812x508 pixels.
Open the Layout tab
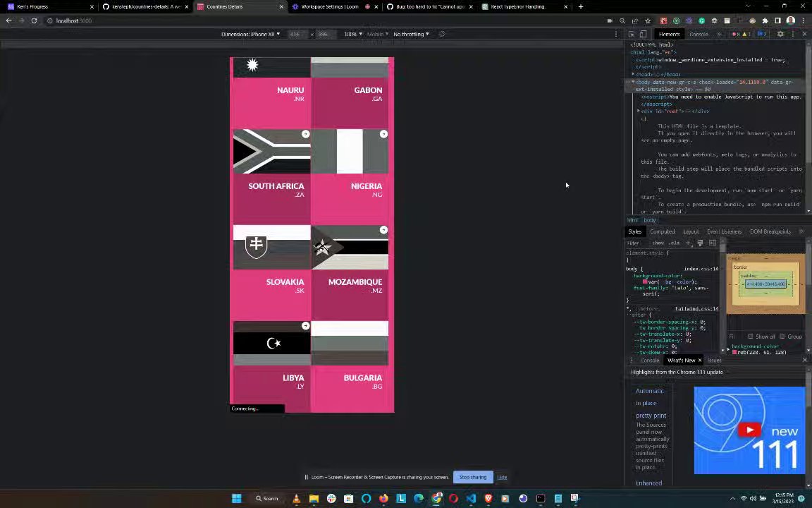coord(691,231)
